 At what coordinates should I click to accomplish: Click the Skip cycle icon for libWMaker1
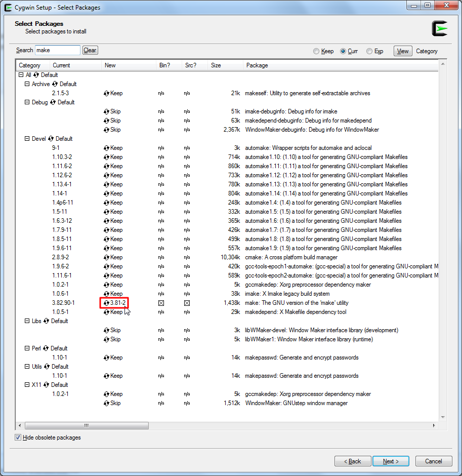click(106, 339)
